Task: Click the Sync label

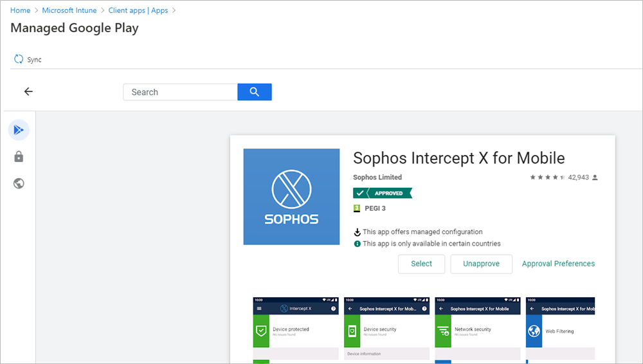Action: click(x=35, y=60)
